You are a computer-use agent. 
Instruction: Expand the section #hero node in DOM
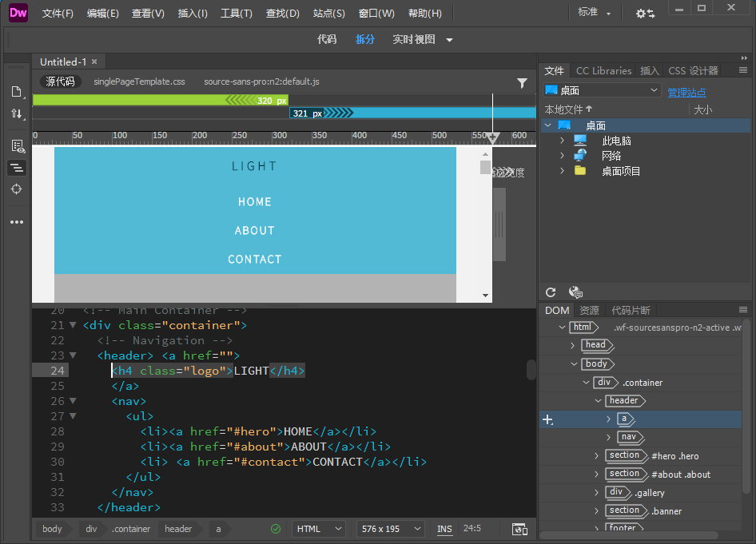click(x=596, y=455)
